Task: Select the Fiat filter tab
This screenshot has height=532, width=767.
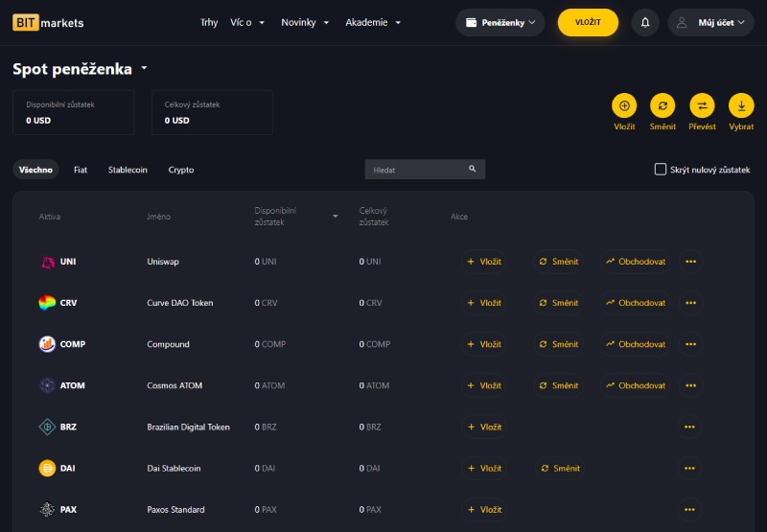Action: coord(81,170)
